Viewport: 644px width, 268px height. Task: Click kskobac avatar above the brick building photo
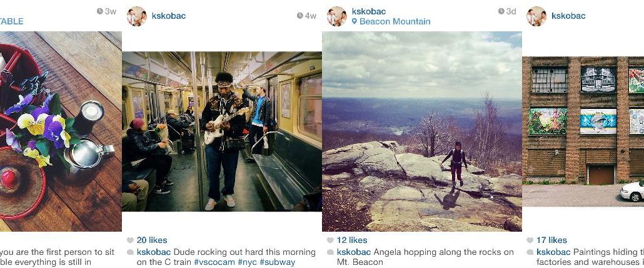pyautogui.click(x=537, y=16)
